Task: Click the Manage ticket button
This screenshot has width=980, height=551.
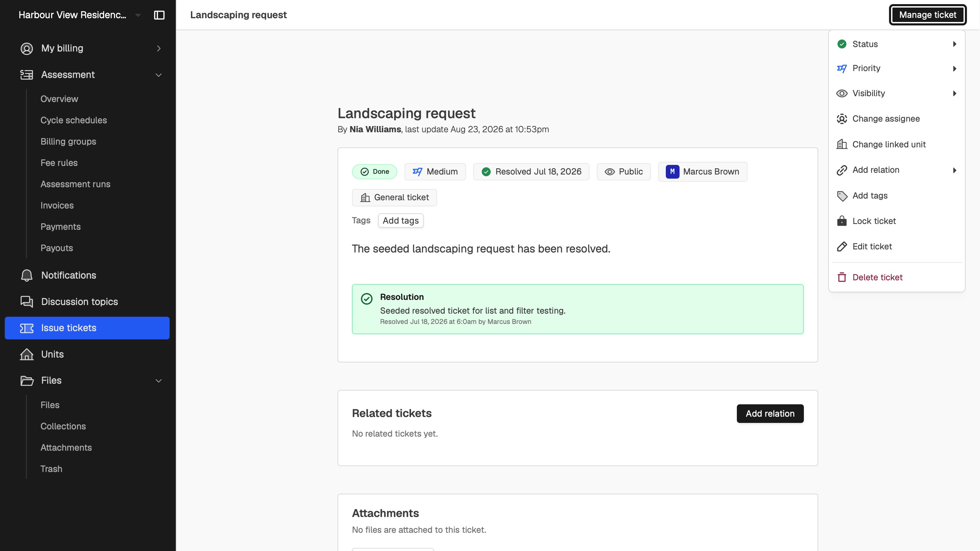Action: click(x=927, y=15)
